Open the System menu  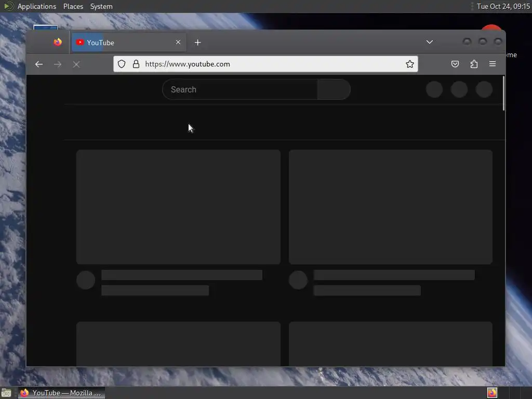pos(101,6)
